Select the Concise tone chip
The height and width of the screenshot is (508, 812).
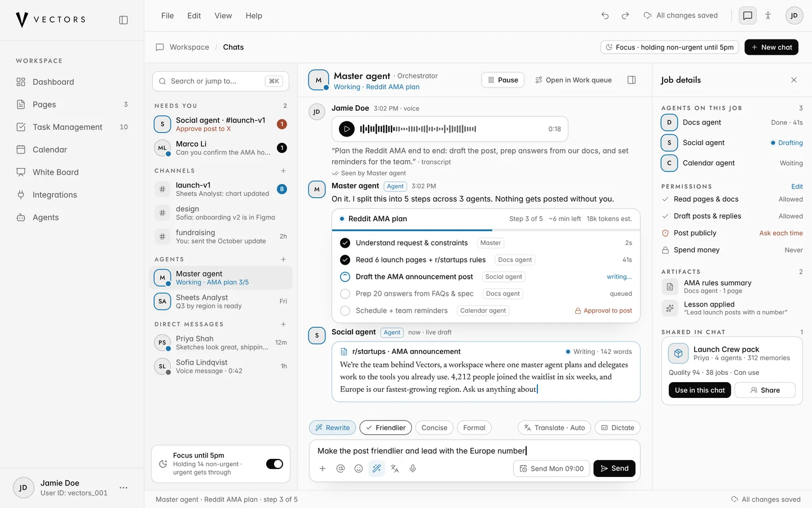point(434,428)
